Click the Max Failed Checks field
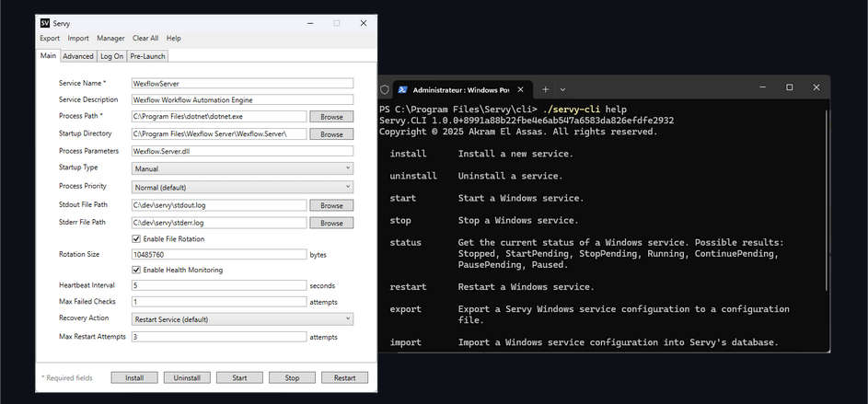Screen dimensions: 868x404 [x=219, y=302]
